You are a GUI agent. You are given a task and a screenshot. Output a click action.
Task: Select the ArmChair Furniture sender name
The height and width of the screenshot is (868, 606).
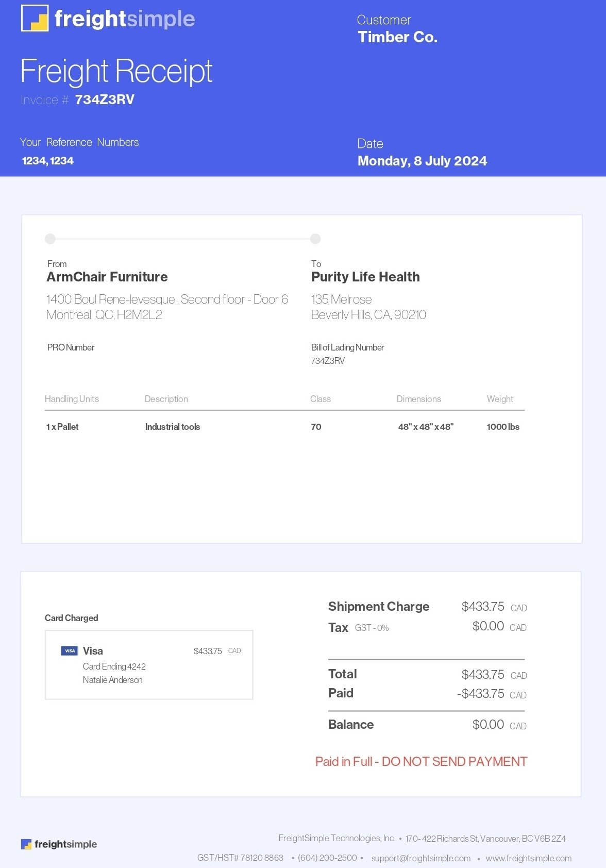click(x=107, y=277)
